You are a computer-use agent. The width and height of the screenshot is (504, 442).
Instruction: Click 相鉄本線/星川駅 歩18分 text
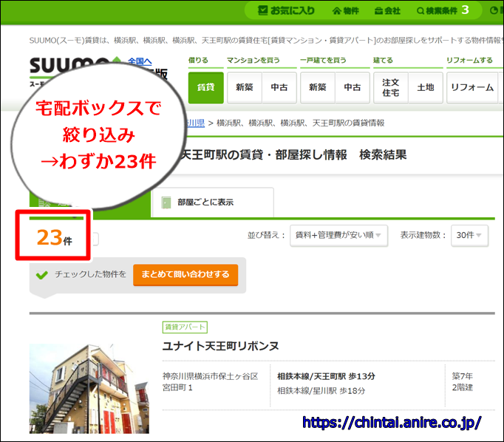321,391
